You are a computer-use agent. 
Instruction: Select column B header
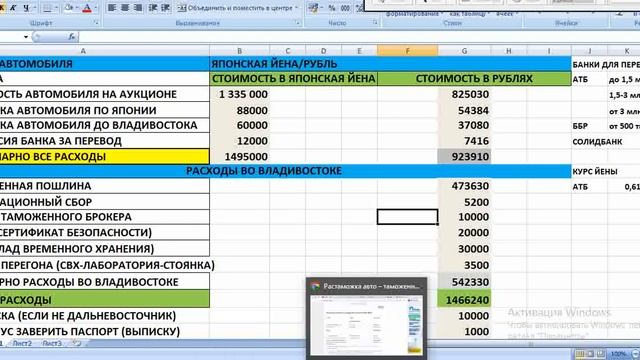pyautogui.click(x=240, y=51)
